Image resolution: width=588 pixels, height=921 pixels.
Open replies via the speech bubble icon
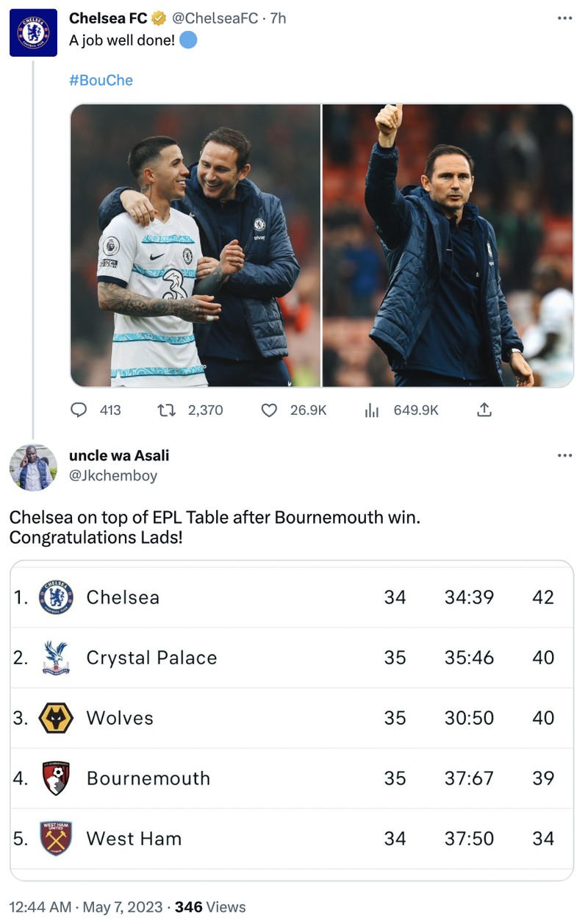[x=79, y=410]
